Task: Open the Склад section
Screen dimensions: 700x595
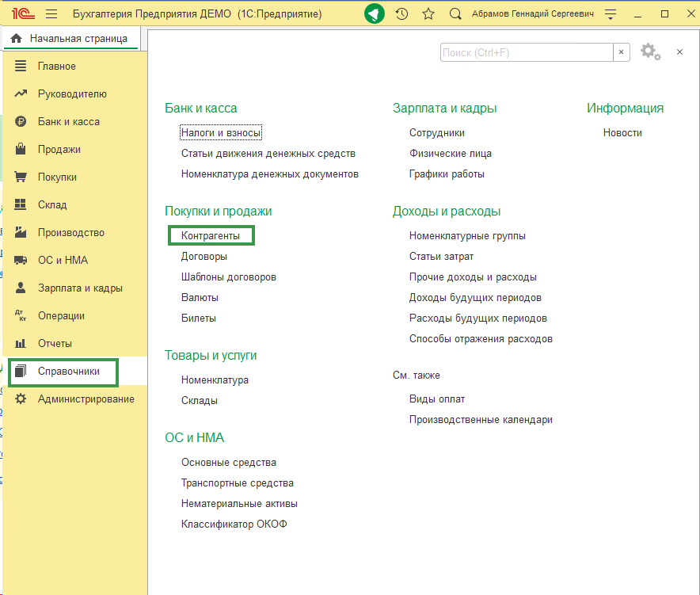Action: coord(52,204)
